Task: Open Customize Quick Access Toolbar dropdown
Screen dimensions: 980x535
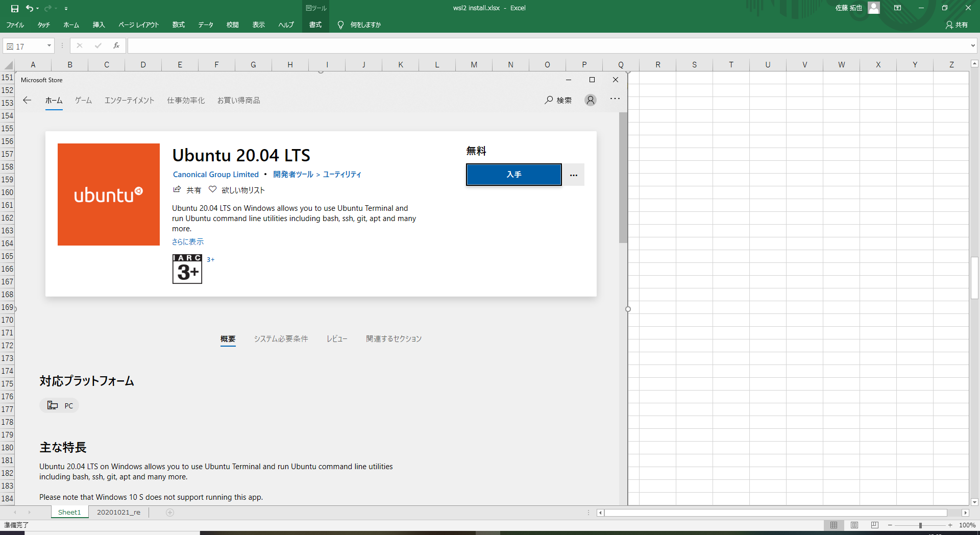Action: coord(66,9)
